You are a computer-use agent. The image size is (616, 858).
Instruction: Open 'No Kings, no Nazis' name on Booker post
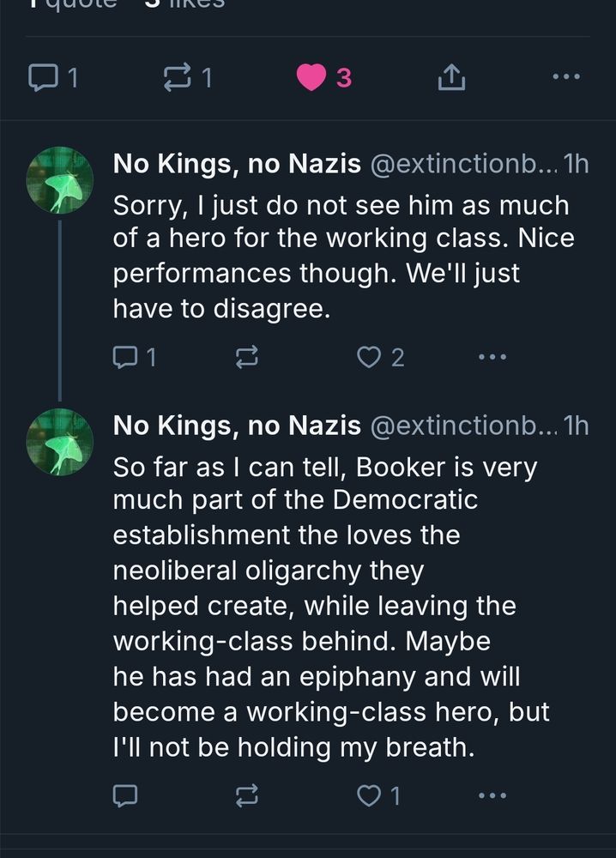(x=237, y=425)
